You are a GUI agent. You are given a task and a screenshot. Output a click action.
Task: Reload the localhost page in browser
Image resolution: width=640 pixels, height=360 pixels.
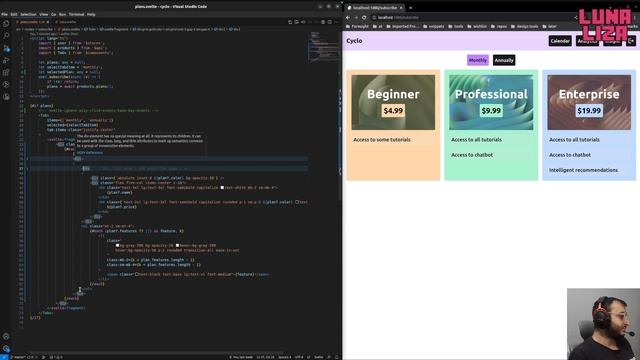pos(364,18)
